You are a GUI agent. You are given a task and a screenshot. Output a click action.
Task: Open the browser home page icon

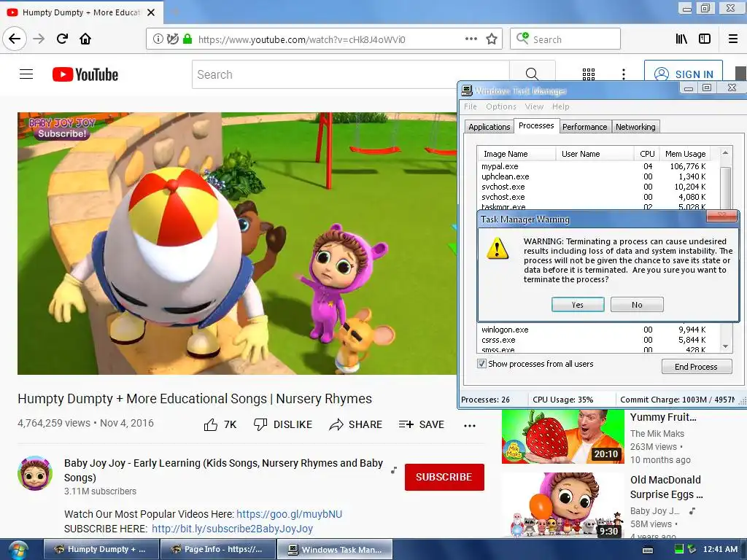[85, 39]
